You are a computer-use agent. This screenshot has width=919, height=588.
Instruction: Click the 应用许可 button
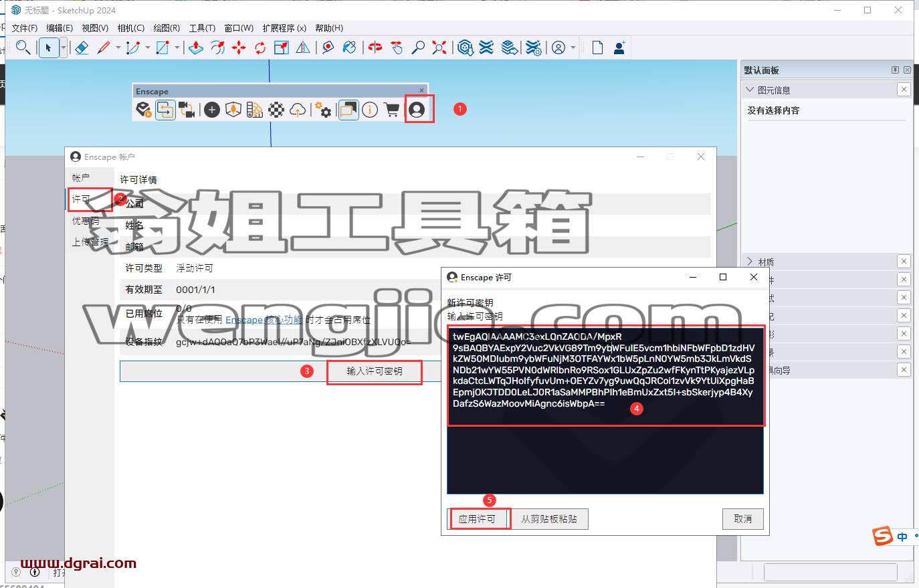[477, 519]
